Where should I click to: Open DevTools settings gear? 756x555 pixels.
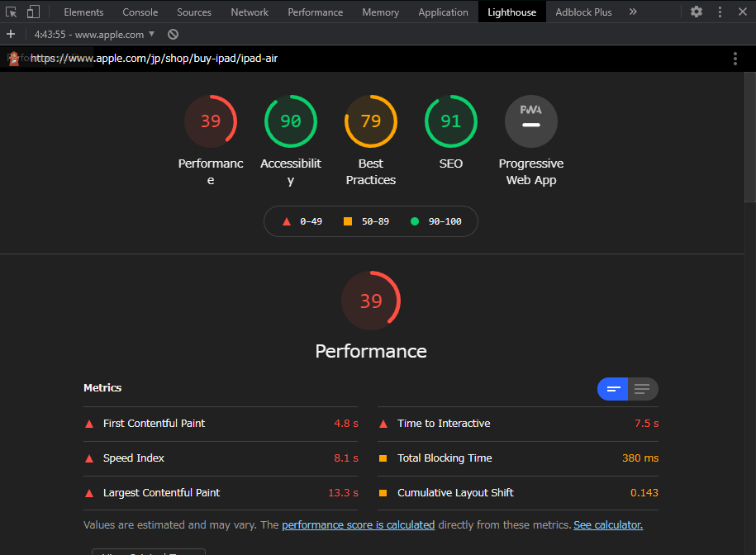tap(697, 12)
